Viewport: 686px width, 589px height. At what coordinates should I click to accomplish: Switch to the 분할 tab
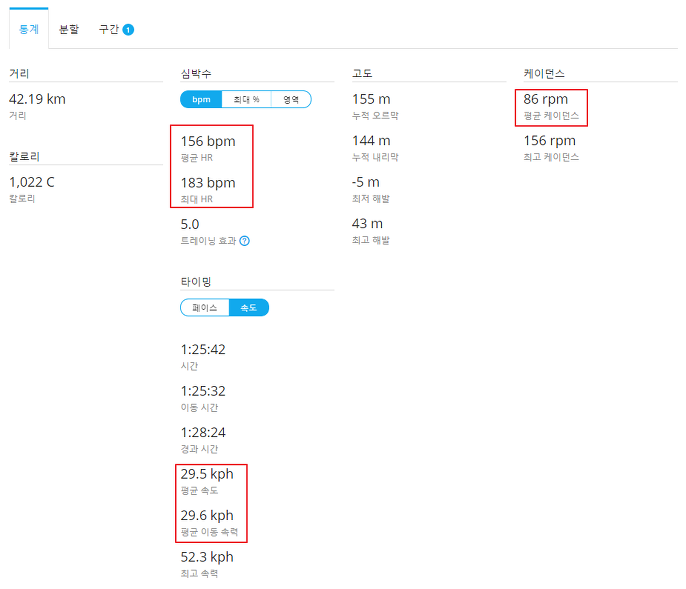(69, 29)
